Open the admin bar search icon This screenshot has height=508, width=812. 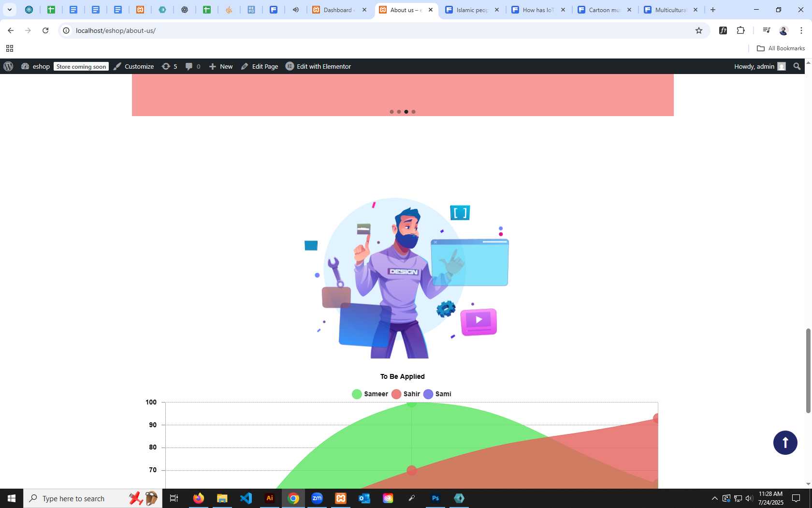pyautogui.click(x=797, y=66)
